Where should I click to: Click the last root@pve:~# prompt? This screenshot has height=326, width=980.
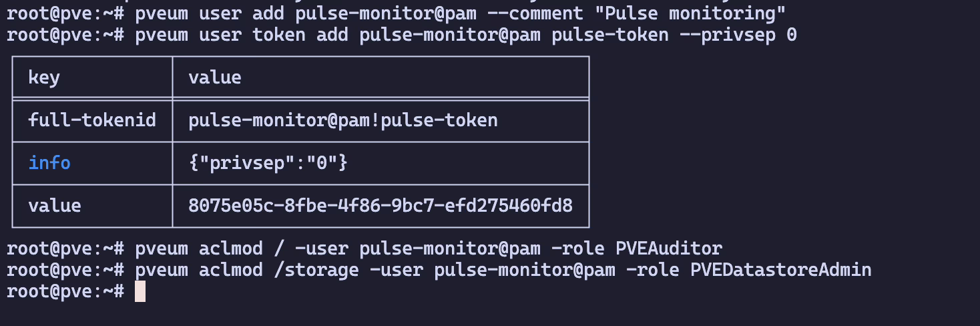click(x=65, y=292)
